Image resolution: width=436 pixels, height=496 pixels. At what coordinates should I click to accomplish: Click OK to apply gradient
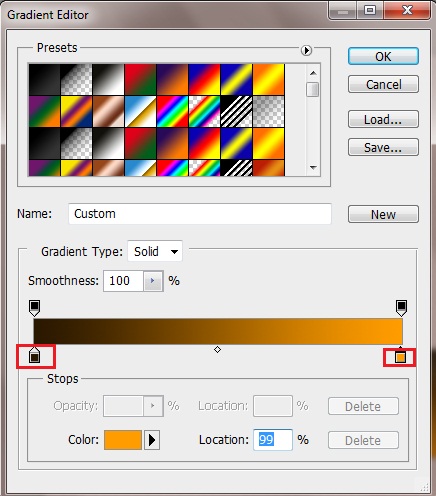click(383, 56)
